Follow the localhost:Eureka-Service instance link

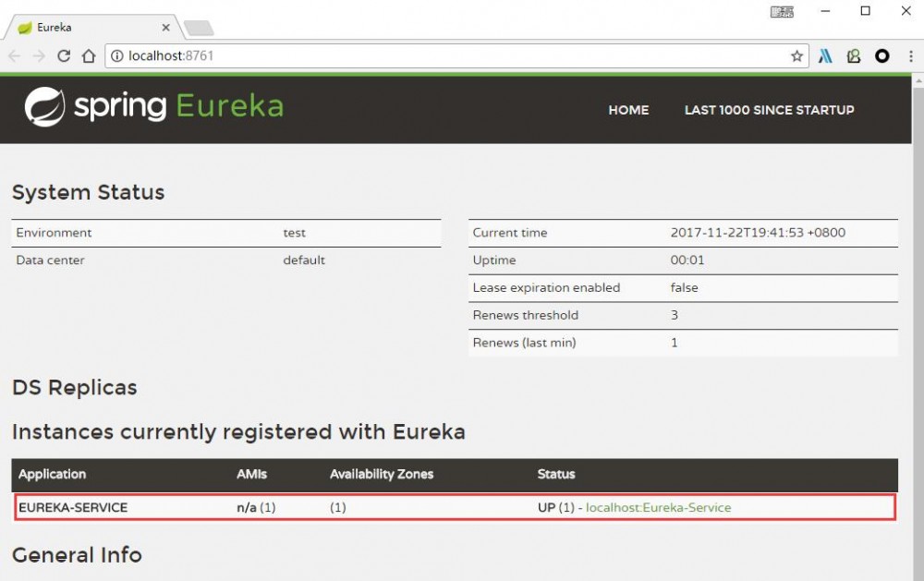(658, 507)
